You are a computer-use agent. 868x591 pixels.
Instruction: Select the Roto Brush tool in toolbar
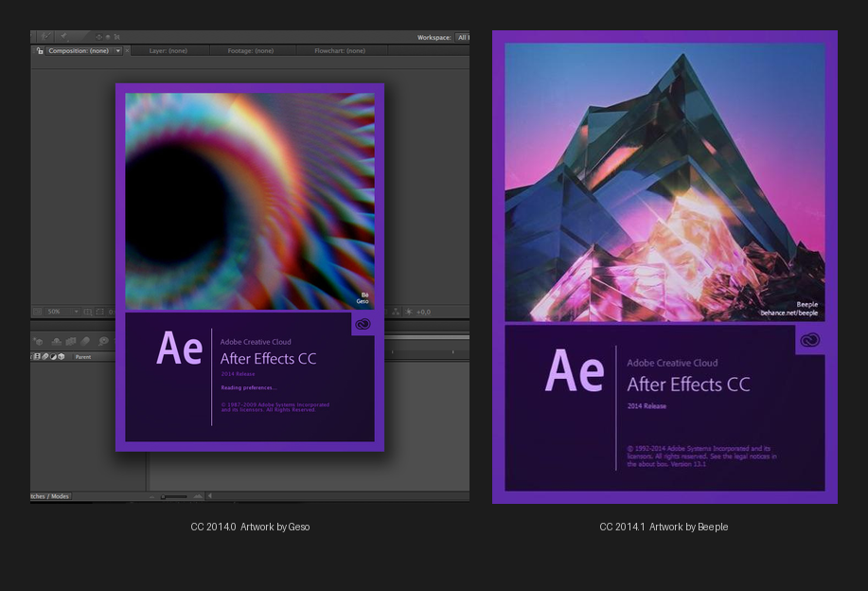click(x=46, y=37)
